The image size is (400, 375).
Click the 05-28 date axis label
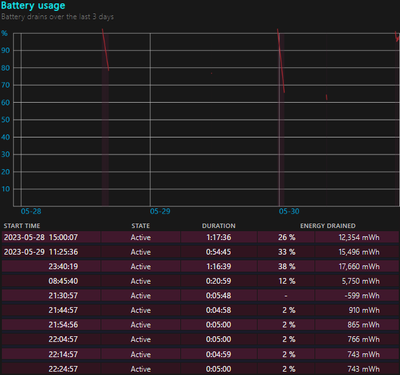(31, 211)
